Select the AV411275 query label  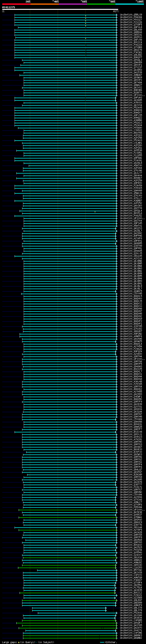pyautogui.click(x=8, y=7)
